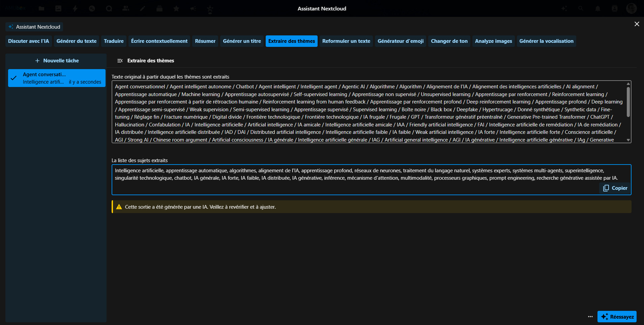Switch to Discuter avec l'IA
This screenshot has width=644, height=325.
click(28, 41)
